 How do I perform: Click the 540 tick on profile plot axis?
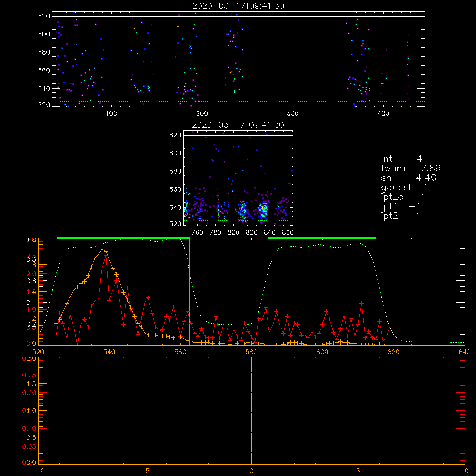(109, 352)
